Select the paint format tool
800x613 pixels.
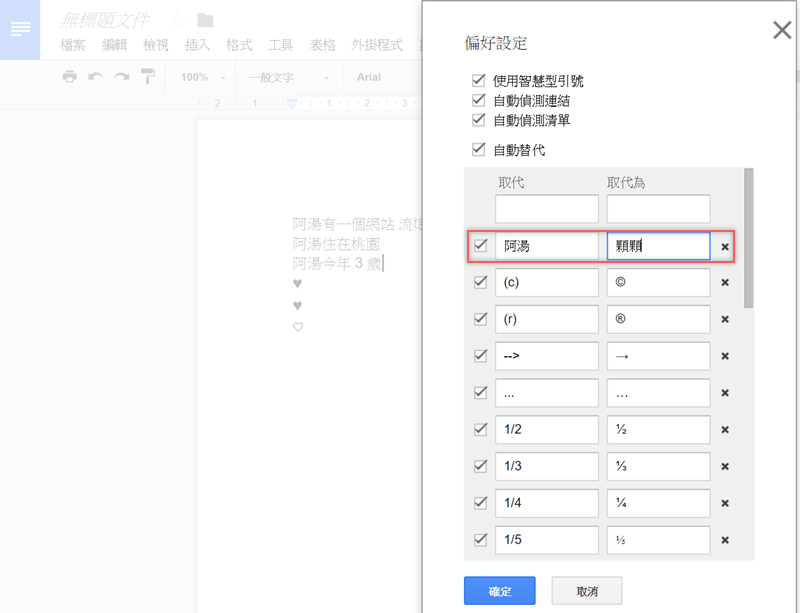click(x=148, y=77)
